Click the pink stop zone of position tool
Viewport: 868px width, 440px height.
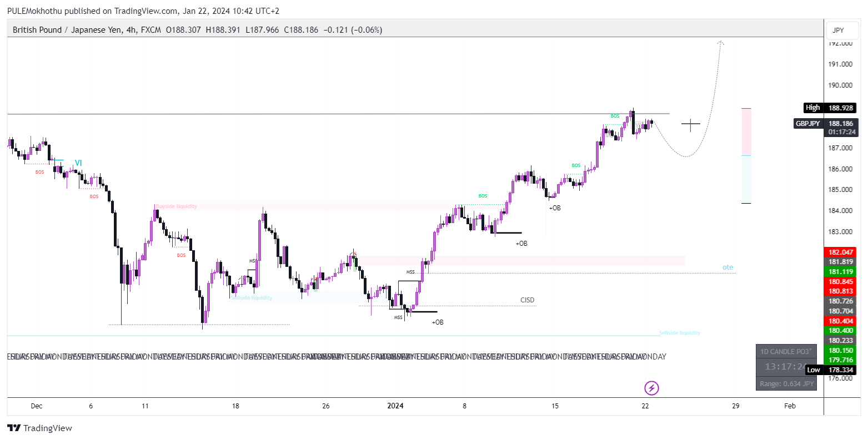(x=746, y=132)
